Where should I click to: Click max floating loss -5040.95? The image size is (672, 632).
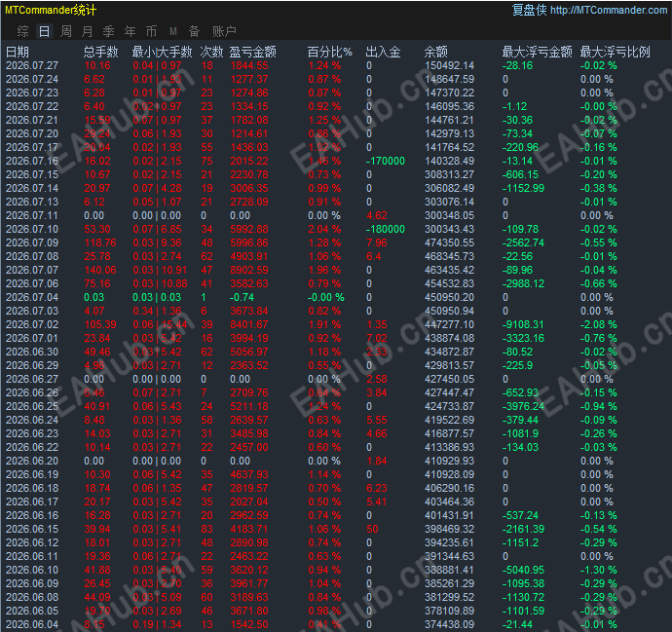point(523,571)
